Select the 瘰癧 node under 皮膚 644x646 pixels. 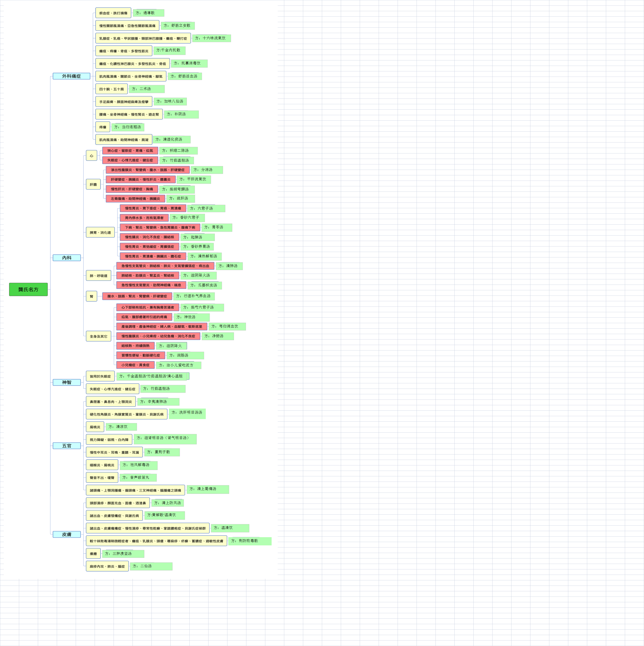(x=93, y=554)
